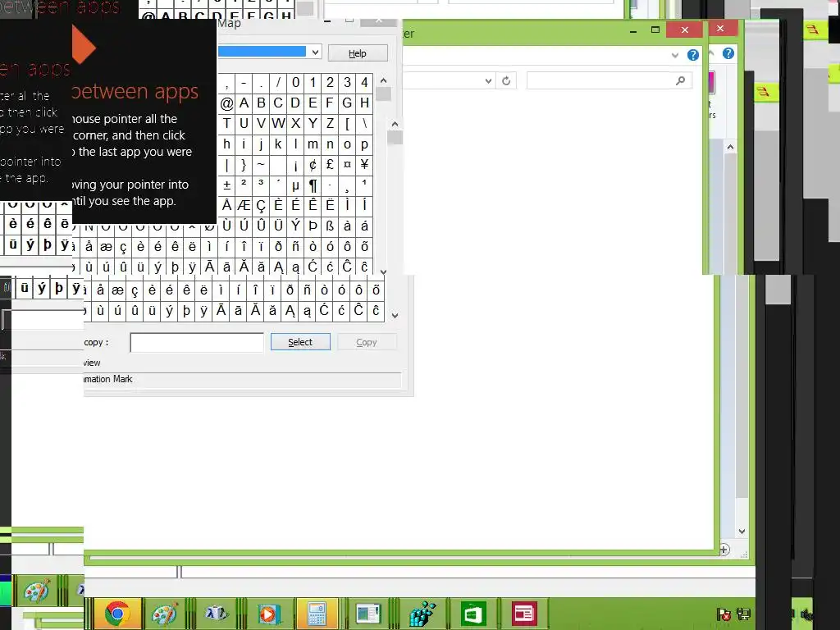The image size is (840, 630).
Task: Expand the Explorer address bar history dropdown
Action: click(x=488, y=81)
